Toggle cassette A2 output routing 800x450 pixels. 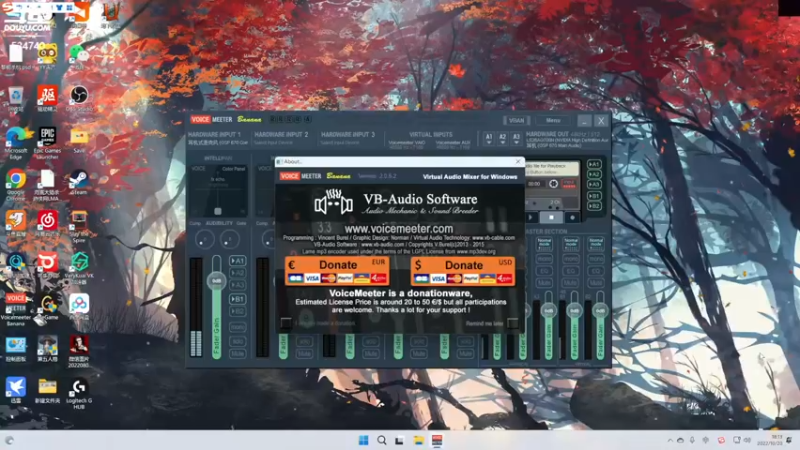[x=594, y=174]
